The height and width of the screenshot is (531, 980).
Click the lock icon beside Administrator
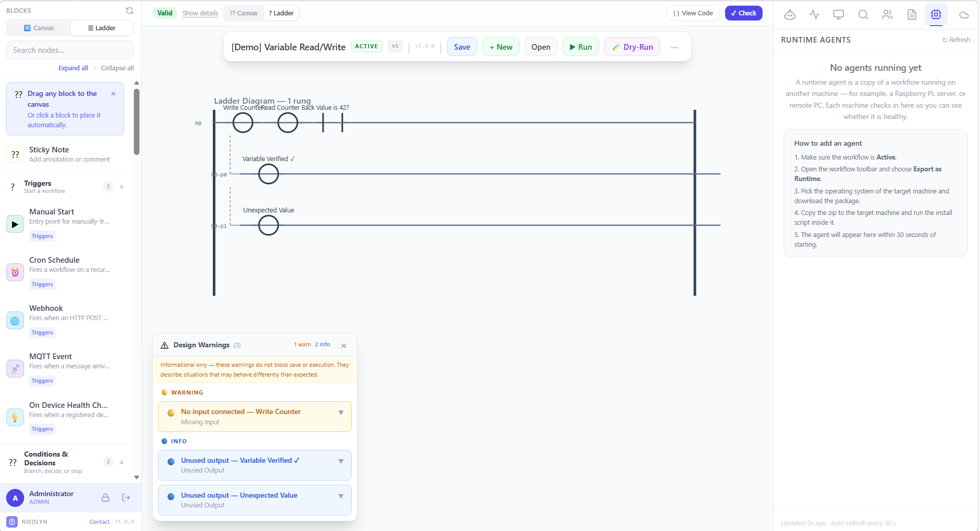[105, 498]
